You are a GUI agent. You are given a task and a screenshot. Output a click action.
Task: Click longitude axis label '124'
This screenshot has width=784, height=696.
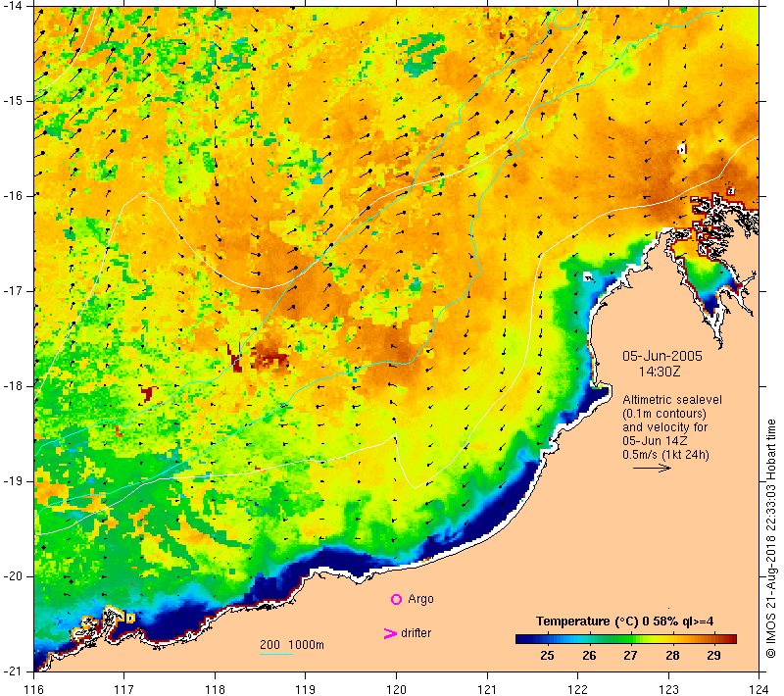(759, 689)
